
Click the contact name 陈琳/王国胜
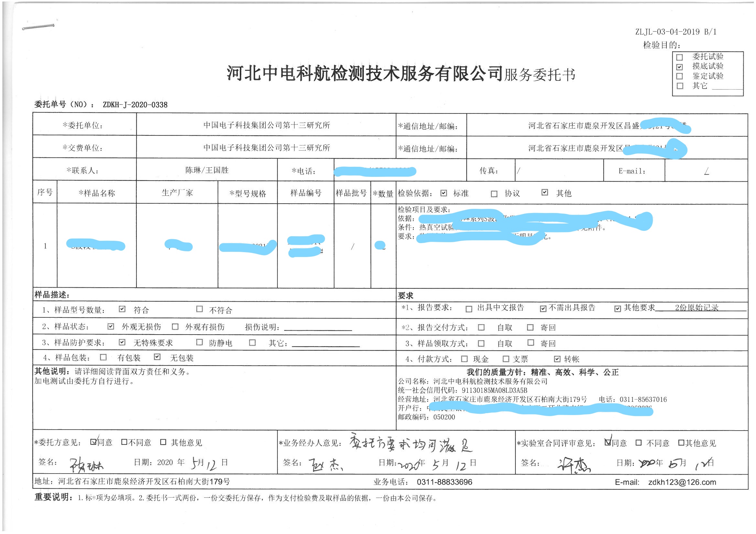207,170
